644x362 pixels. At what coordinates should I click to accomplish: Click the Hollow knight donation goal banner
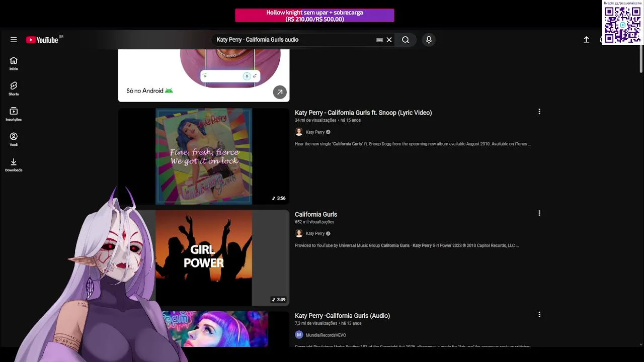click(314, 16)
